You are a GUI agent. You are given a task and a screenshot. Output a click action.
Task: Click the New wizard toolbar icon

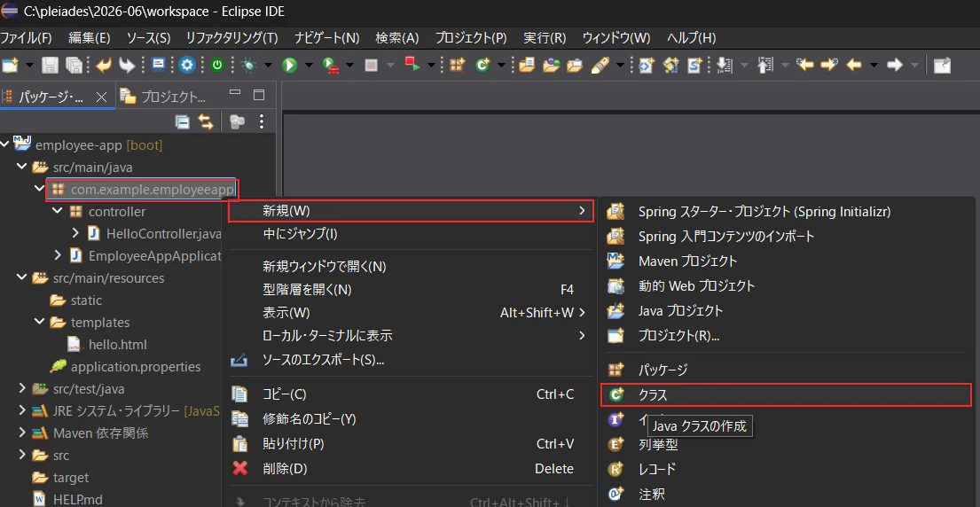[x=9, y=65]
